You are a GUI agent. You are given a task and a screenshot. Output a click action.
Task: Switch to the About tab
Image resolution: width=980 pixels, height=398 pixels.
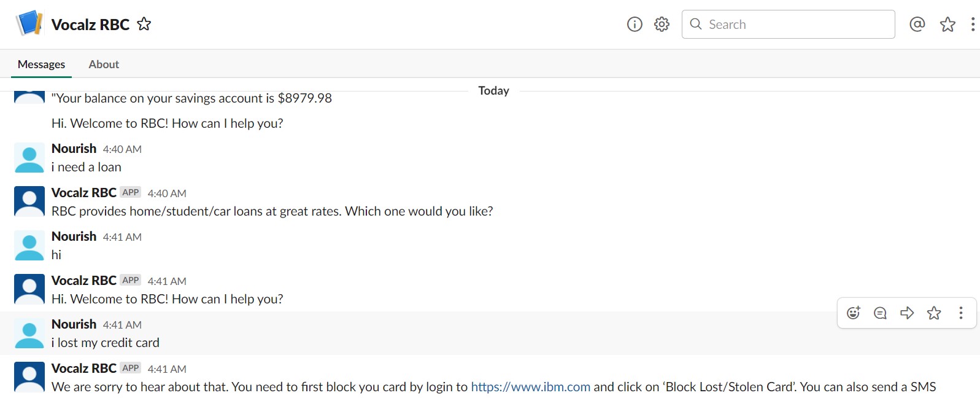104,64
